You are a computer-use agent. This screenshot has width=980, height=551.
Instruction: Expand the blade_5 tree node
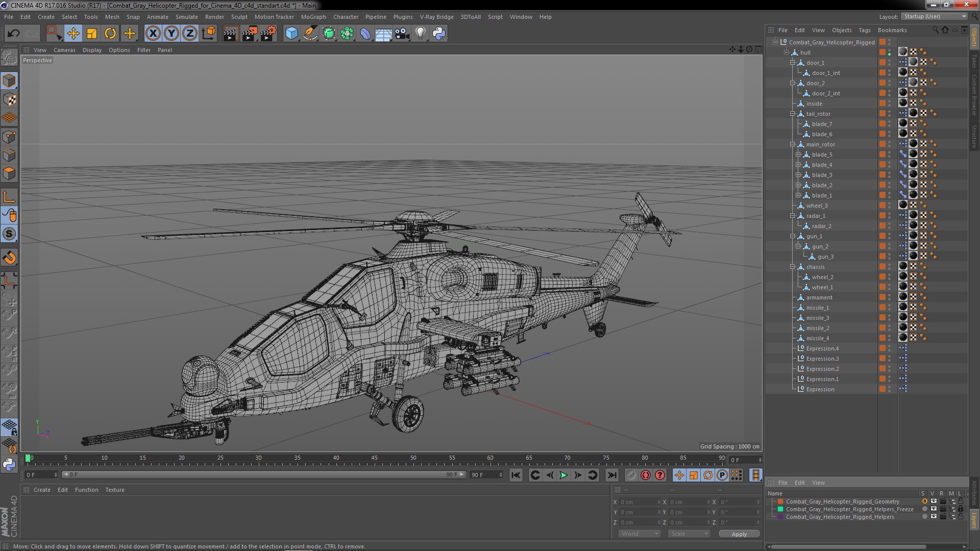point(798,155)
